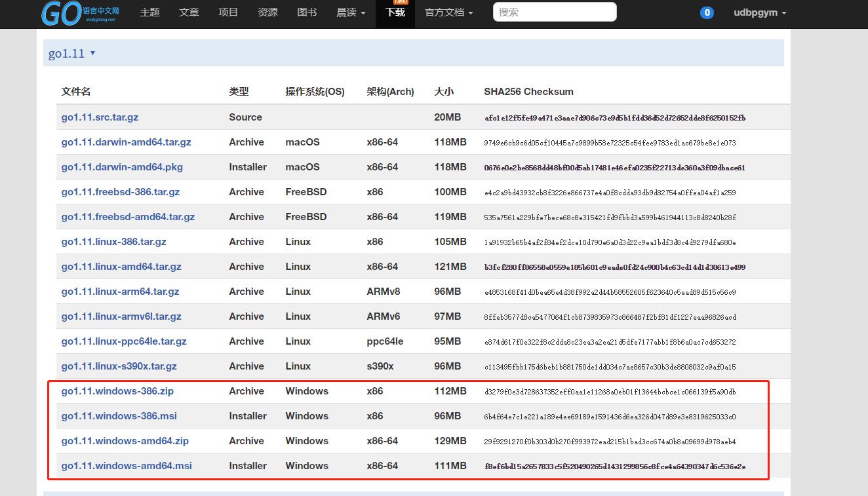This screenshot has height=496, width=868.
Task: Click the 架构(Arch) column header
Action: pos(390,92)
